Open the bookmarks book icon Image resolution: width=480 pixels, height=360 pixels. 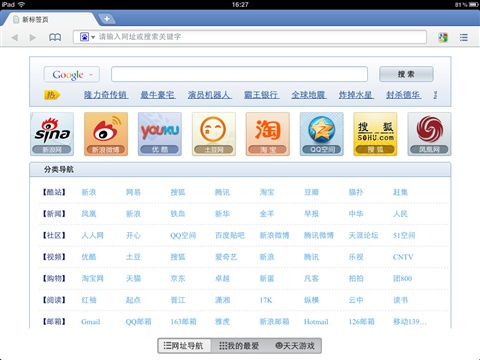[55, 37]
